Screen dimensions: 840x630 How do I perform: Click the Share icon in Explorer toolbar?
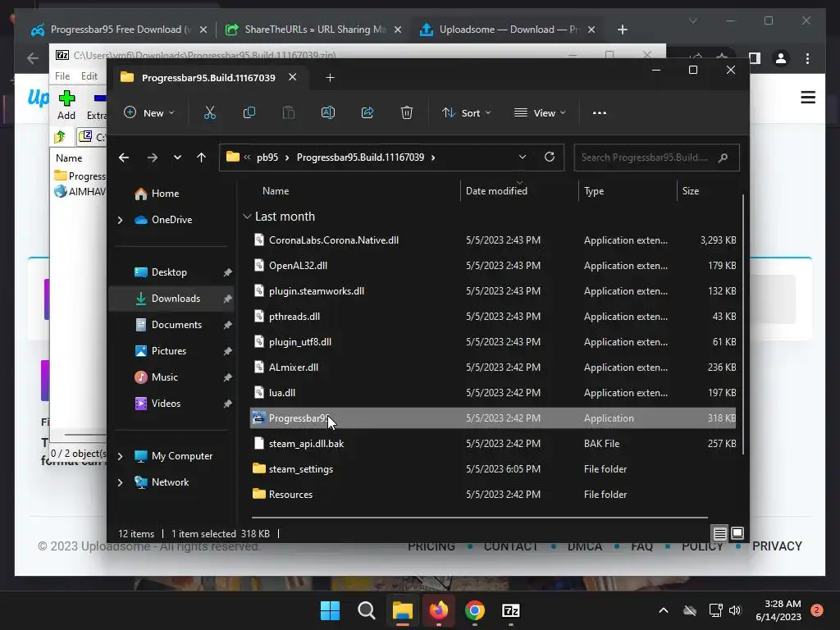(x=367, y=113)
